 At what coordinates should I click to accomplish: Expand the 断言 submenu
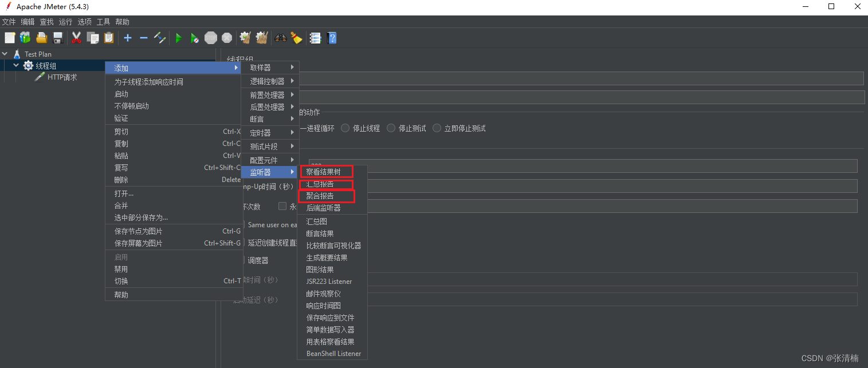click(269, 119)
